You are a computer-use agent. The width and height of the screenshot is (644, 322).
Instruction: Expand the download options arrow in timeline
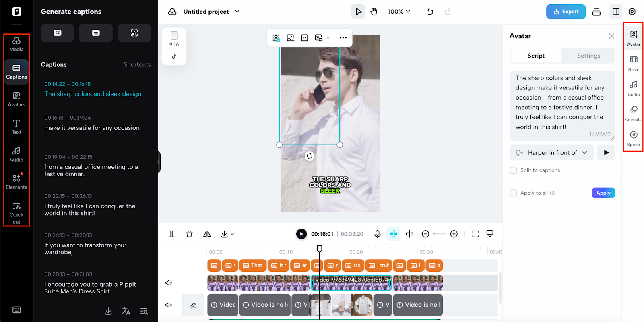[233, 234]
